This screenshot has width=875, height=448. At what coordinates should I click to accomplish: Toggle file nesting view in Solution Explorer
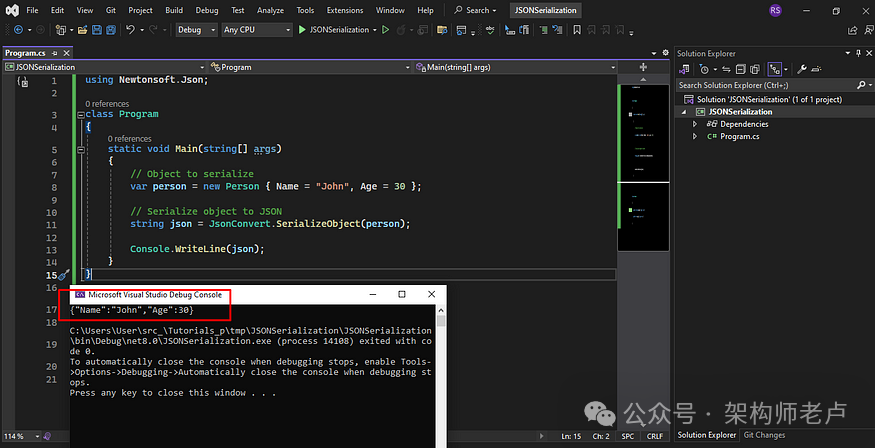click(x=773, y=70)
